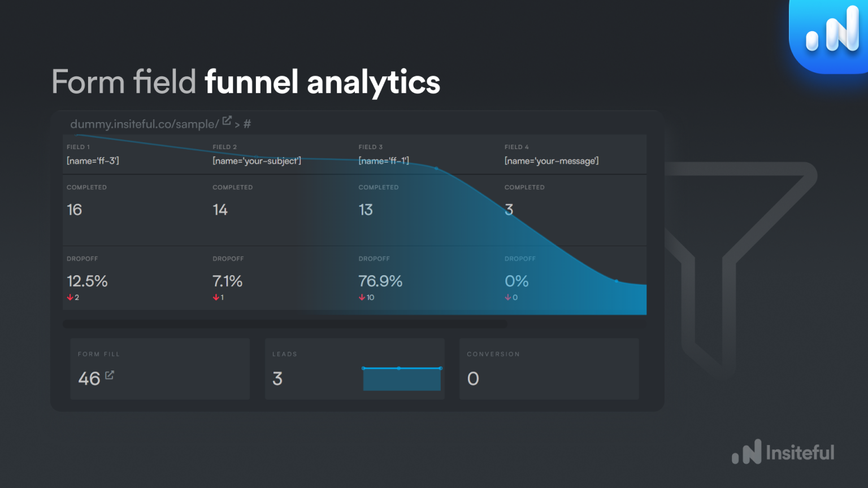Click the data point on the funnel curve near Field 3
The image size is (868, 488).
[x=436, y=168]
